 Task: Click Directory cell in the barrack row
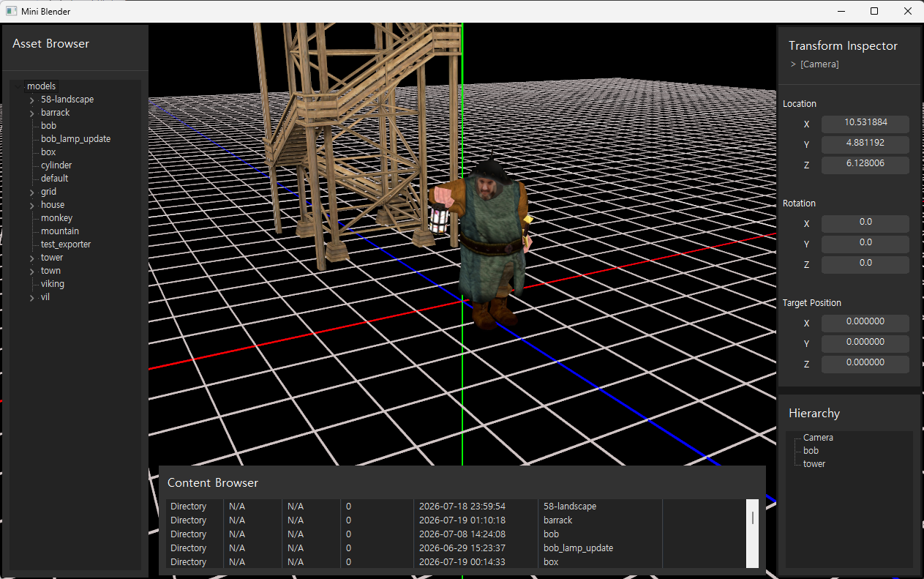[188, 520]
